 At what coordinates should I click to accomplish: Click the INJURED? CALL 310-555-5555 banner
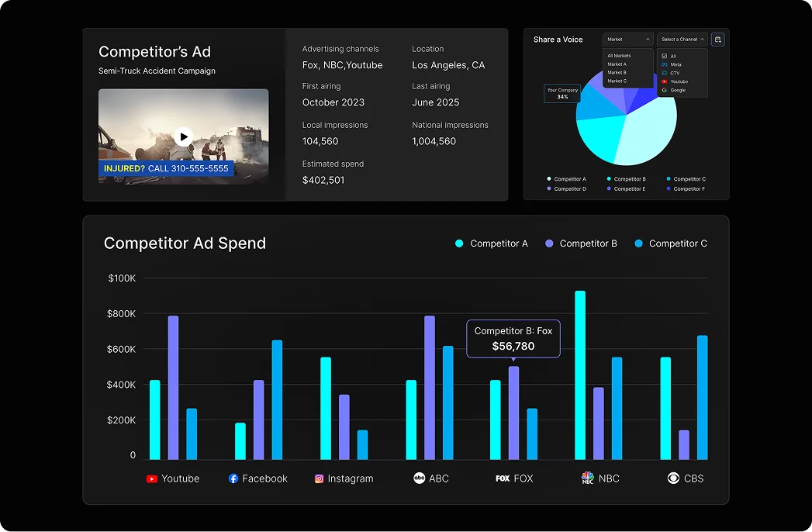(165, 168)
